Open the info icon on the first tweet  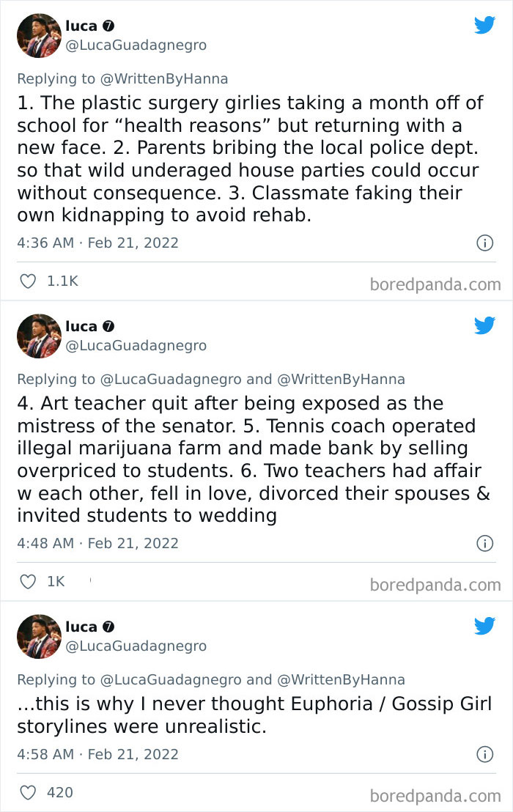tap(486, 243)
